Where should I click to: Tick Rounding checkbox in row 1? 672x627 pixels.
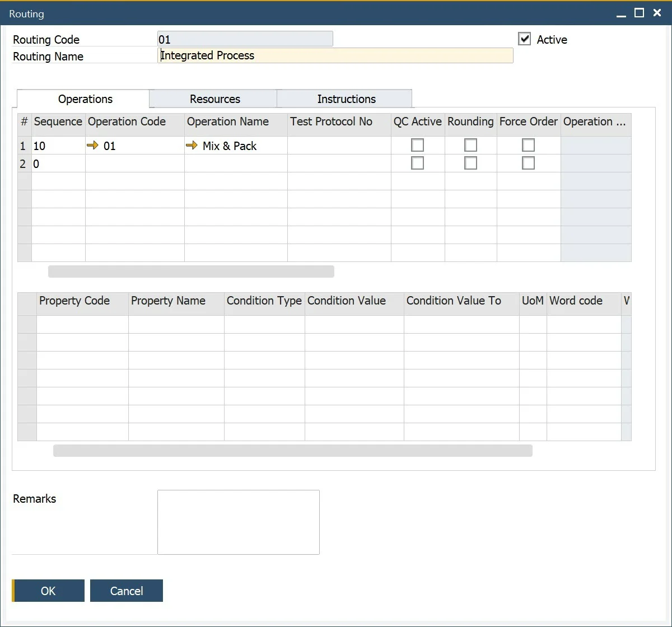pos(470,146)
